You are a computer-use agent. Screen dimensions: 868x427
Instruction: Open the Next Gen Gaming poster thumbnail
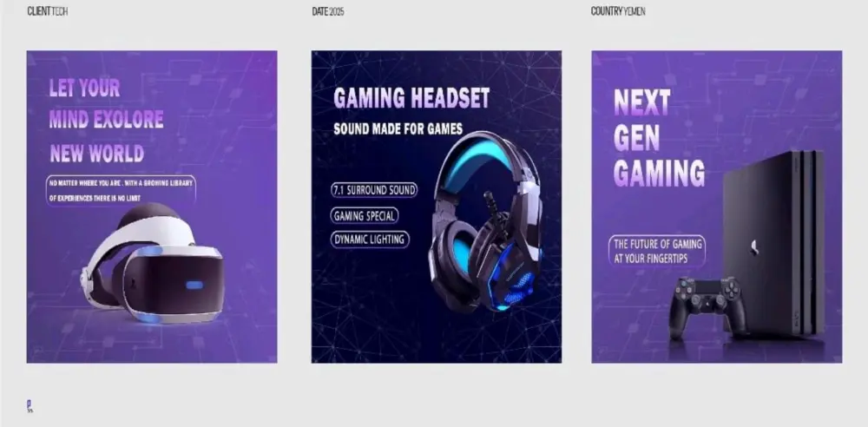(x=717, y=207)
